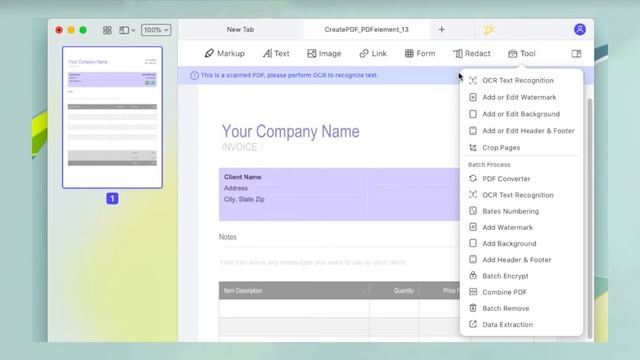Click the Your Company Name heading

click(291, 131)
